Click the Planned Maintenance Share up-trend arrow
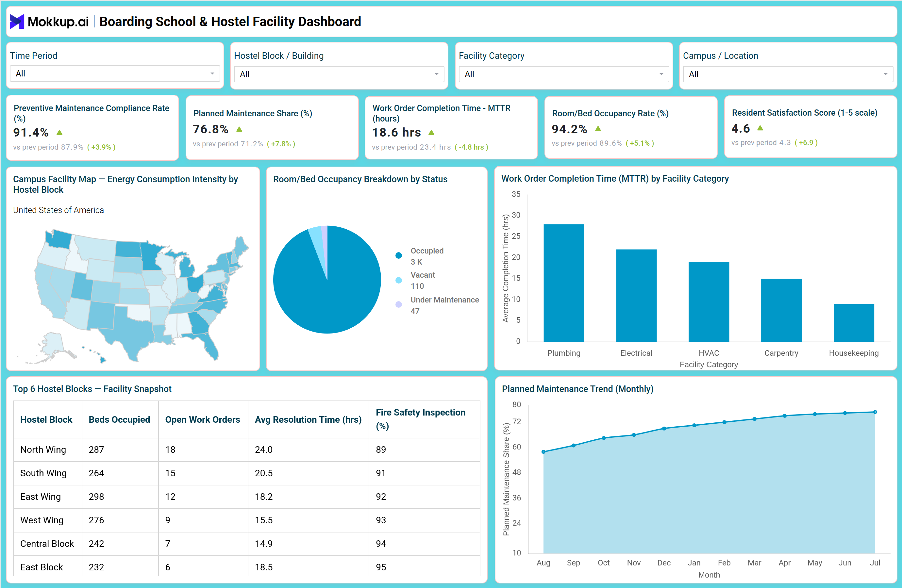Image resolution: width=902 pixels, height=588 pixels. coord(239,129)
